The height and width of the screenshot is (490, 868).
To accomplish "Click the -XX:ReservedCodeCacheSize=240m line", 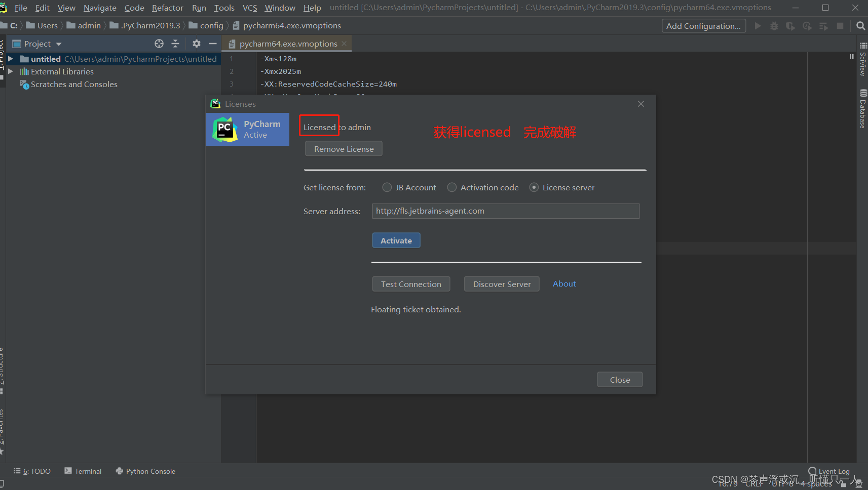I will [328, 84].
